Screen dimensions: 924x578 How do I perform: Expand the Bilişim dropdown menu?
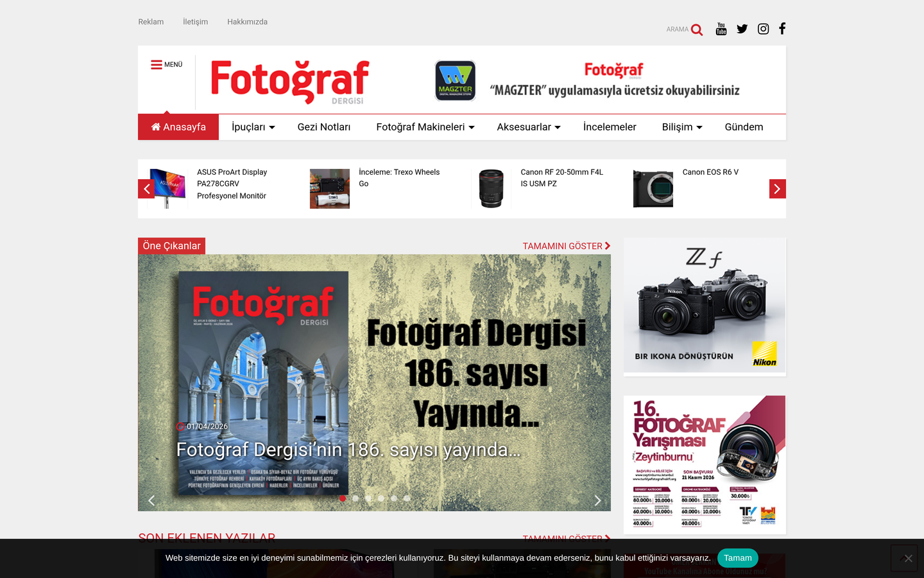(x=682, y=127)
